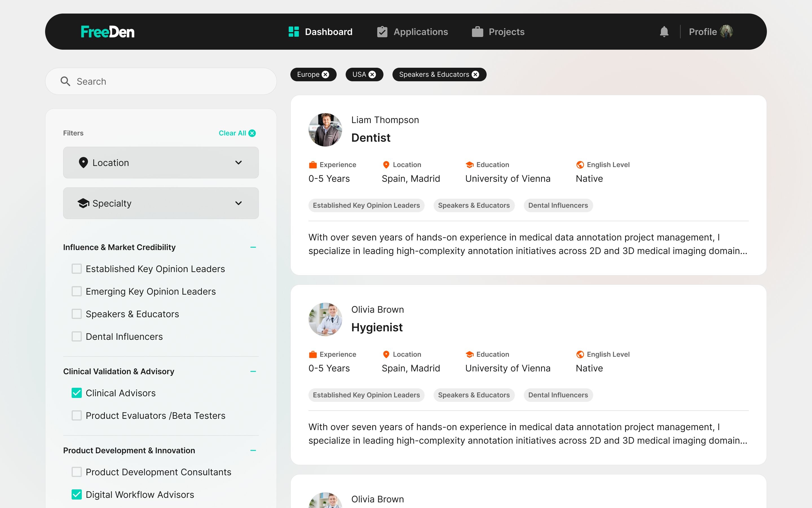
Task: Remove the Speakers & Educators filter chip
Action: (x=475, y=75)
